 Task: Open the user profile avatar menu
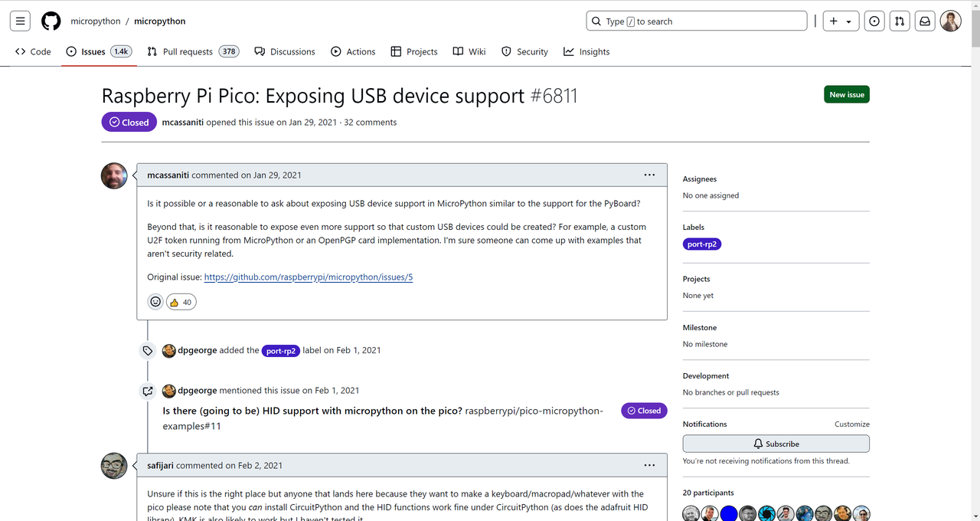point(951,21)
